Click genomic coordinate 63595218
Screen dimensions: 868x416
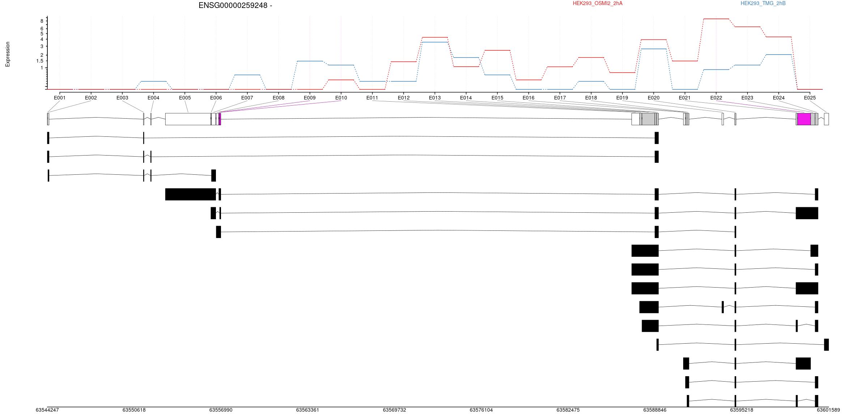[742, 410]
